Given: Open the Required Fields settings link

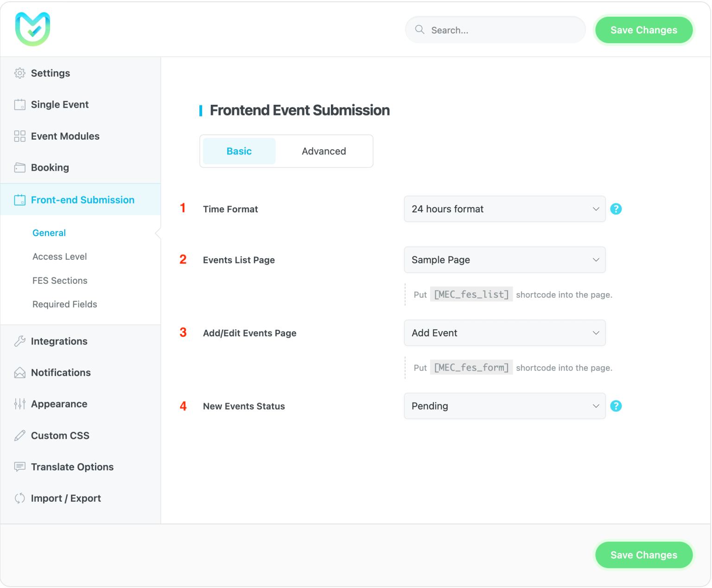Looking at the screenshot, I should click(x=64, y=304).
